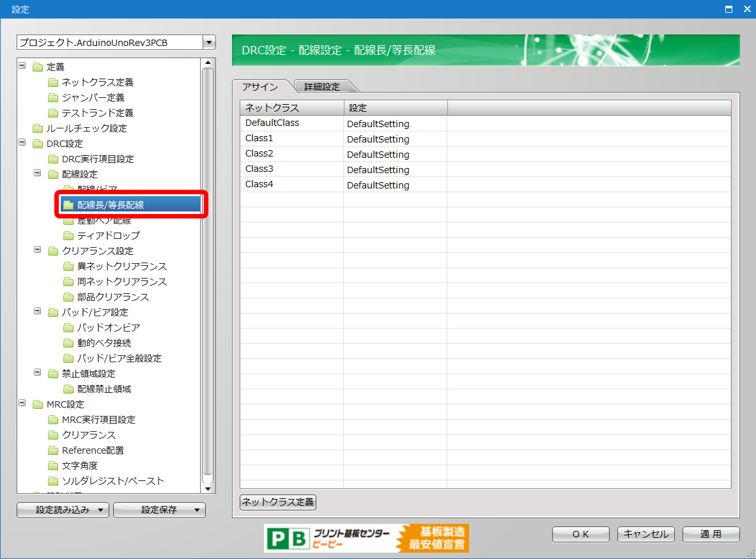Click the folder icon beside パッドオンビア
The image size is (756, 559).
pos(68,328)
